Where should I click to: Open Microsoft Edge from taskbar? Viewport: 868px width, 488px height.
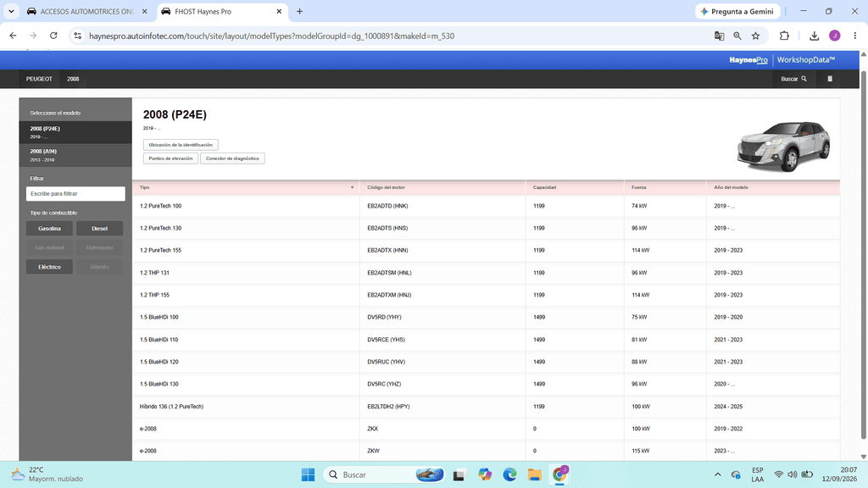pyautogui.click(x=509, y=474)
